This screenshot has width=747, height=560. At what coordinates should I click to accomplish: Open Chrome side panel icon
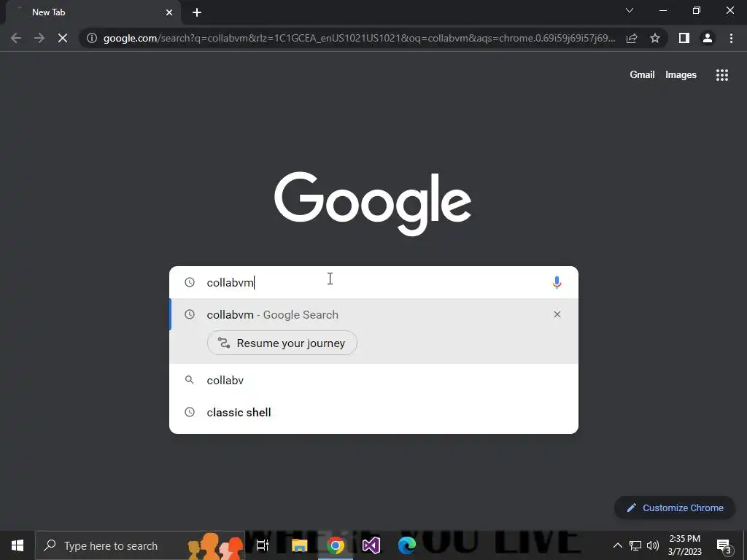pos(684,38)
